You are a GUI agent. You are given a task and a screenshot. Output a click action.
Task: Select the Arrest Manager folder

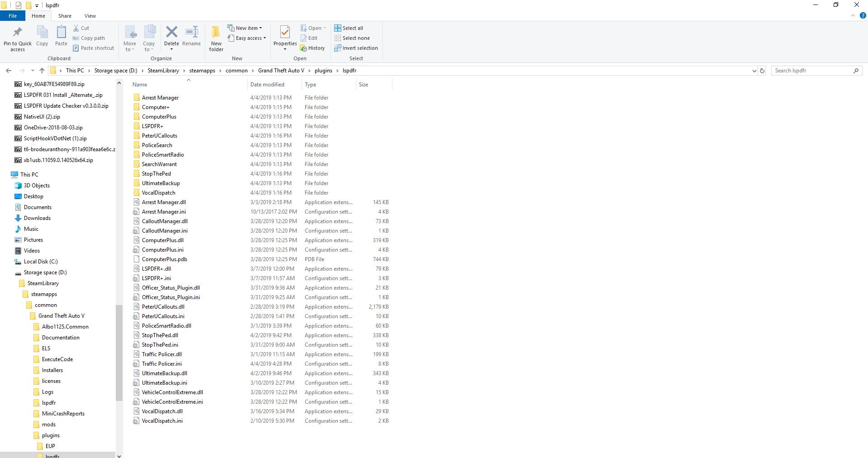pyautogui.click(x=160, y=98)
